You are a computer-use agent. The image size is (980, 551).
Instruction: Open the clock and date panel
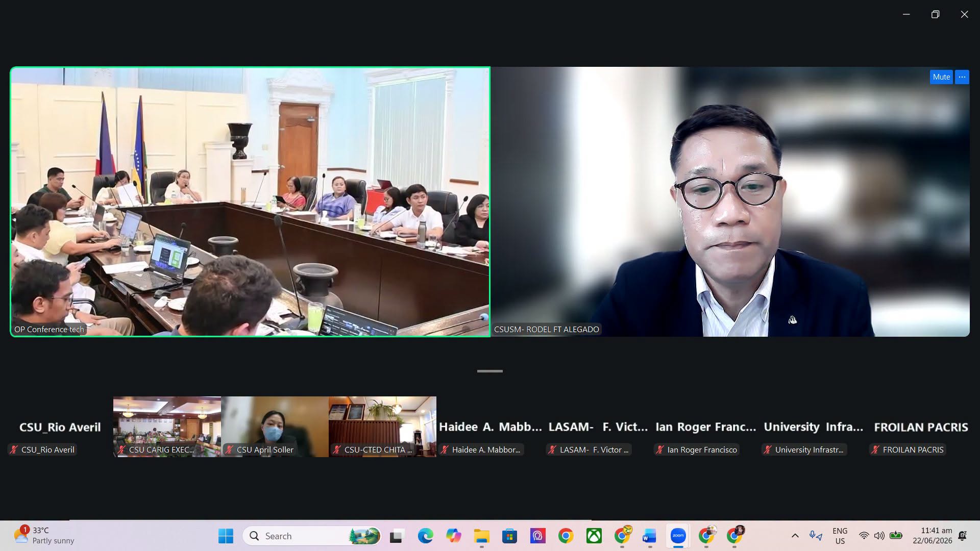pyautogui.click(x=932, y=536)
